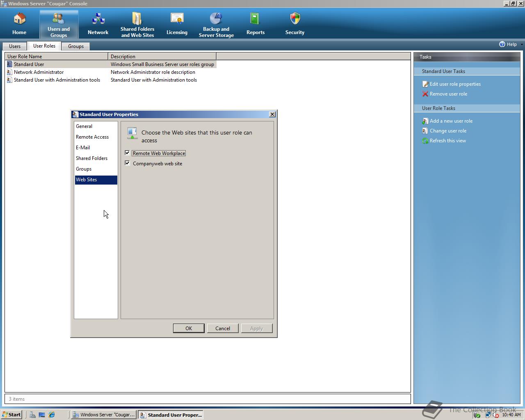
Task: Open Shared Folders and Web Sites
Action: tap(137, 24)
